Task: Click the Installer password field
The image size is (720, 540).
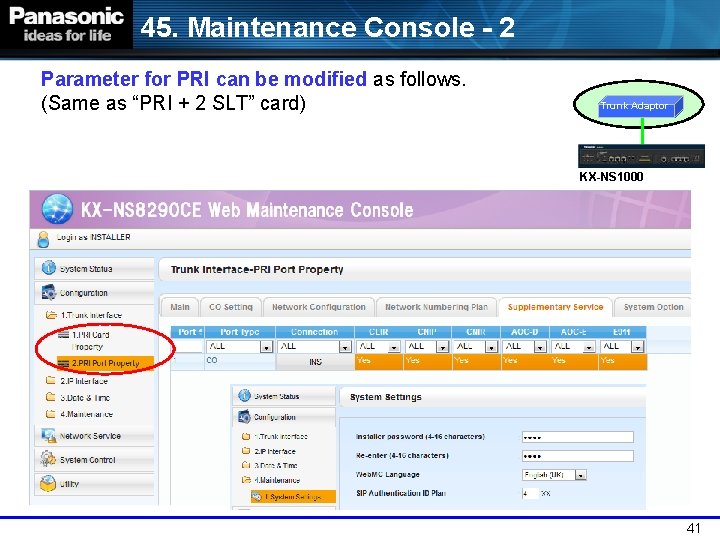Action: pos(578,437)
